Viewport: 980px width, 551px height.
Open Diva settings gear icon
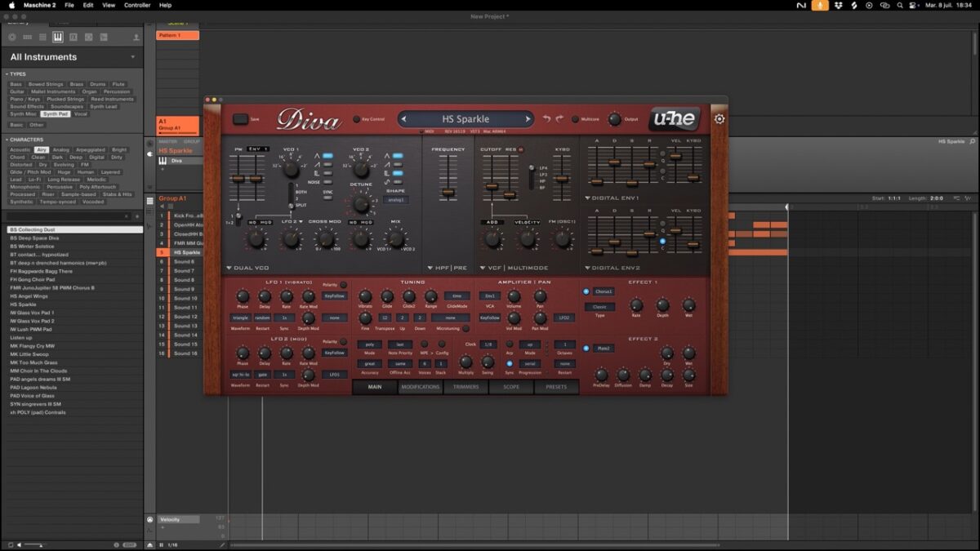[x=719, y=119]
